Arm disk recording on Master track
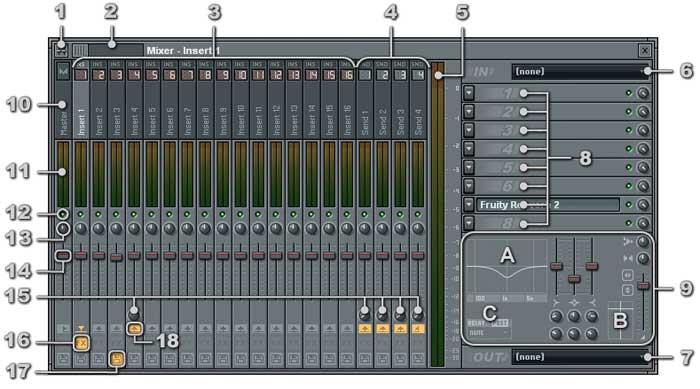 pyautogui.click(x=63, y=358)
